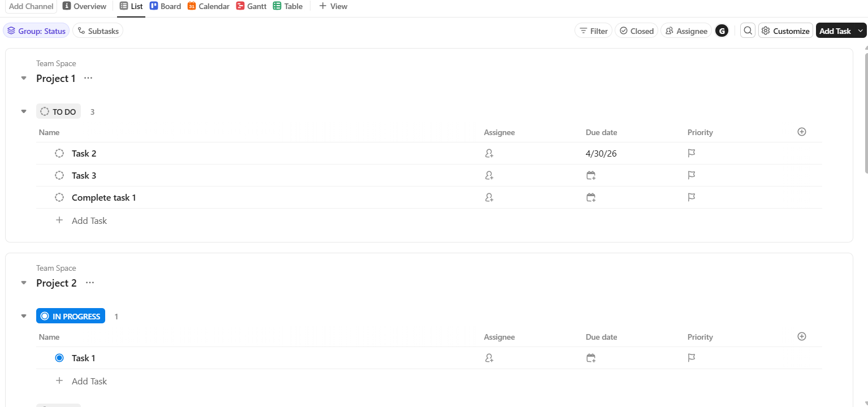868x407 pixels.
Task: Open the Complete task 1 name
Action: [104, 197]
